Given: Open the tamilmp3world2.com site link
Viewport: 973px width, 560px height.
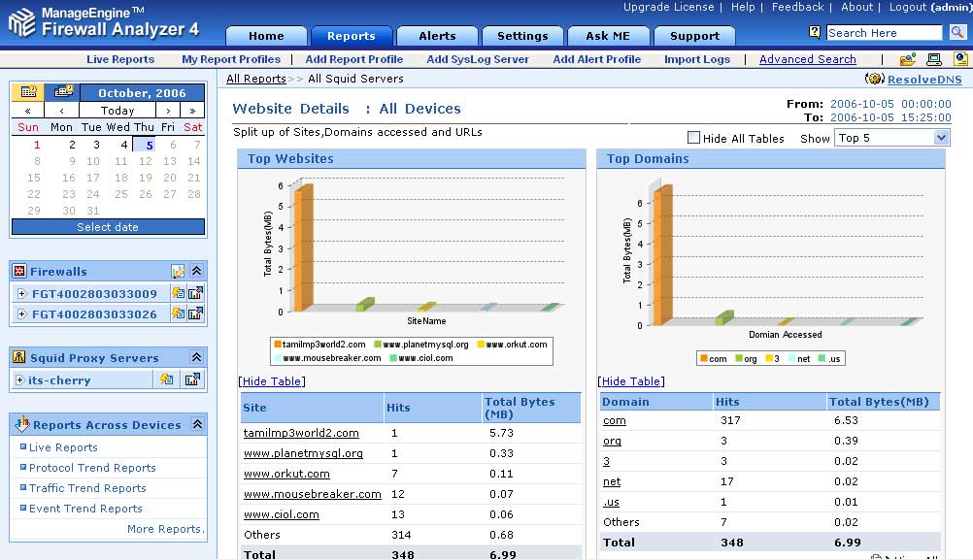Looking at the screenshot, I should 301,433.
